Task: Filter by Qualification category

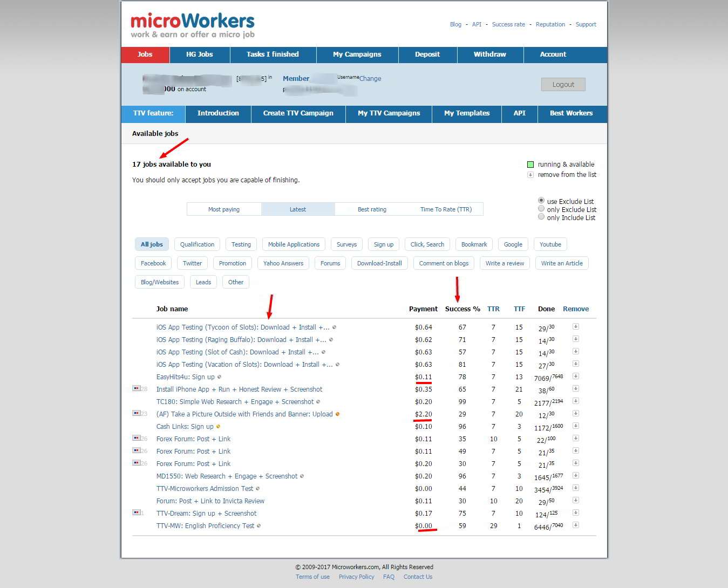Action: click(198, 244)
